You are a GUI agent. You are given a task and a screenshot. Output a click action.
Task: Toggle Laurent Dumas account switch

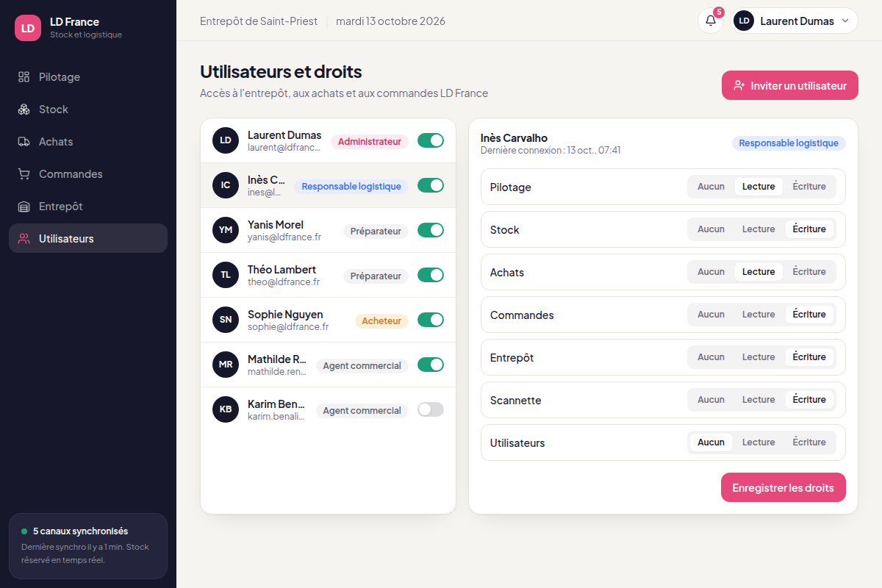(431, 140)
